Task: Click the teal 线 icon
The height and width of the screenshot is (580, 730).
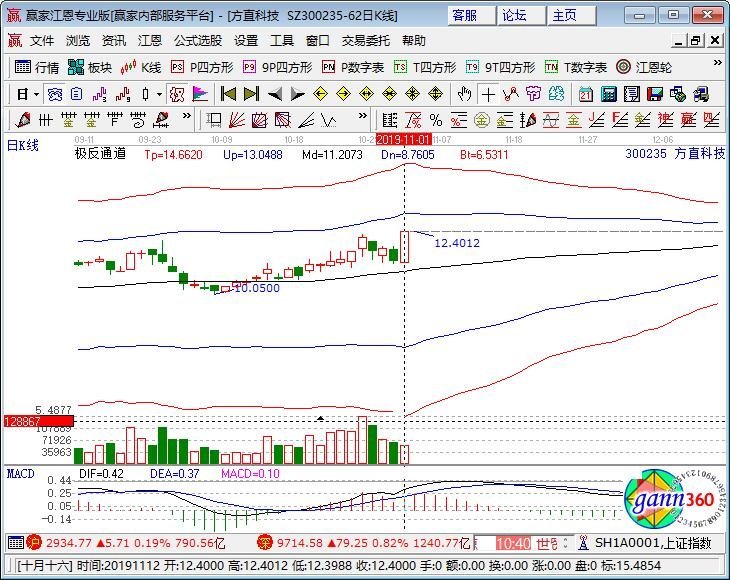Action: (x=556, y=94)
